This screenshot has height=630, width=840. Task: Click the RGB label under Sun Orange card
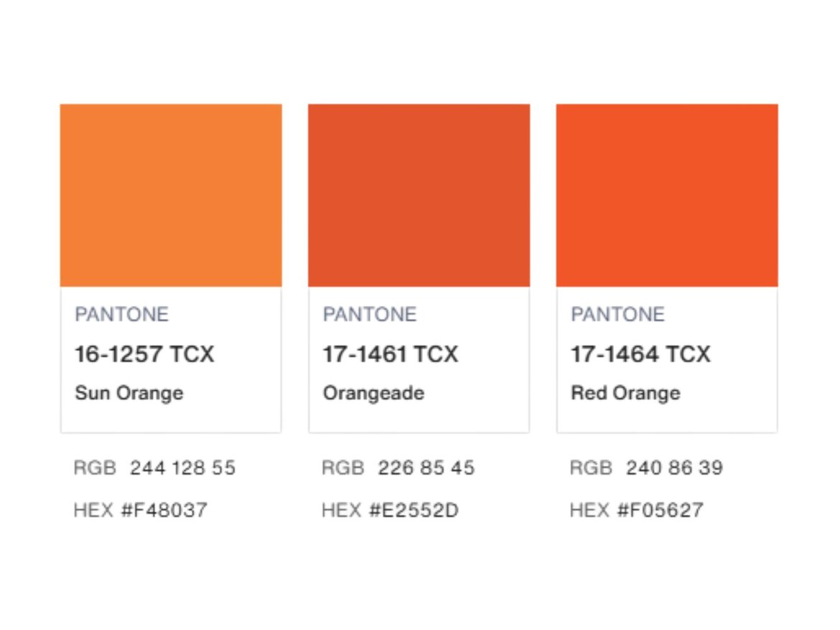[x=95, y=468]
